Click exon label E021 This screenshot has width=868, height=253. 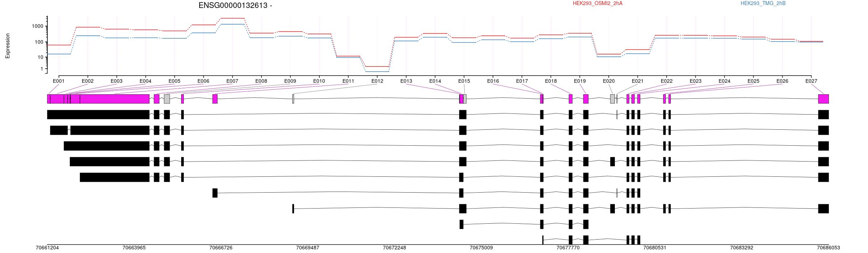[638, 81]
